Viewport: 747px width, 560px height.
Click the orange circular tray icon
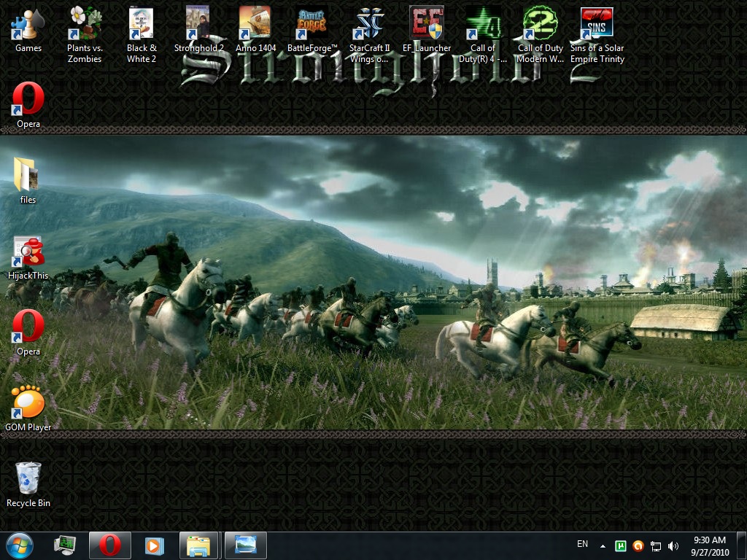click(638, 546)
